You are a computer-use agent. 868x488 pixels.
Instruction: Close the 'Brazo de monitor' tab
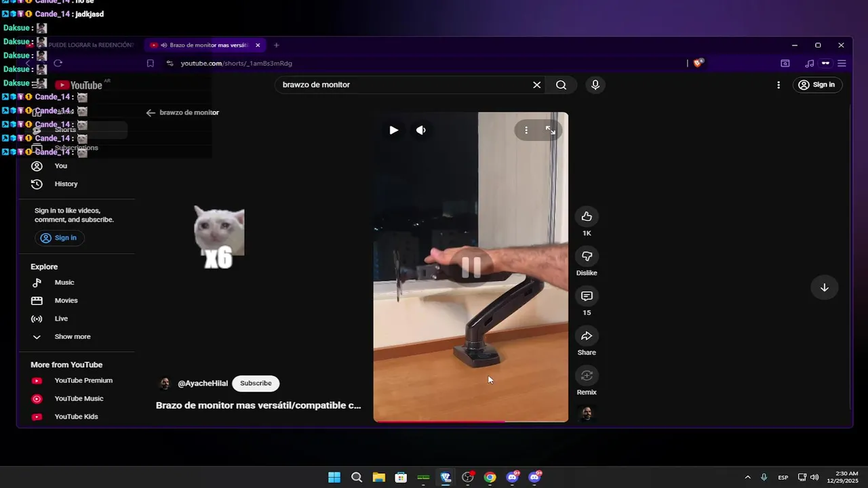pyautogui.click(x=258, y=45)
